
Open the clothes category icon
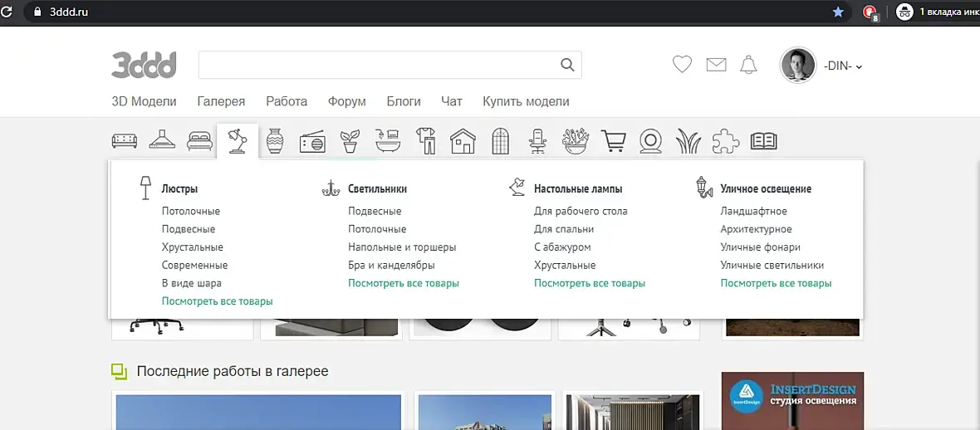pos(425,141)
